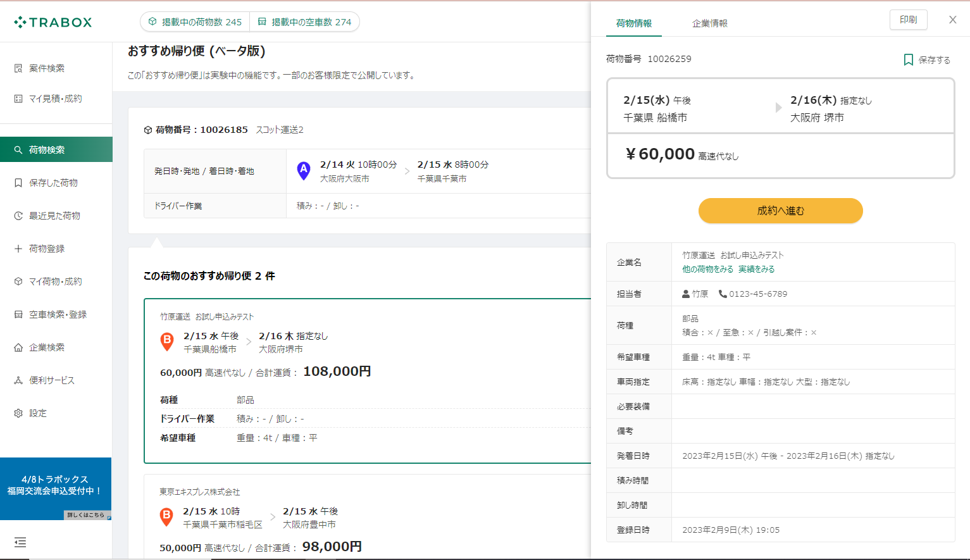Click the 成約へ進む button

point(781,211)
